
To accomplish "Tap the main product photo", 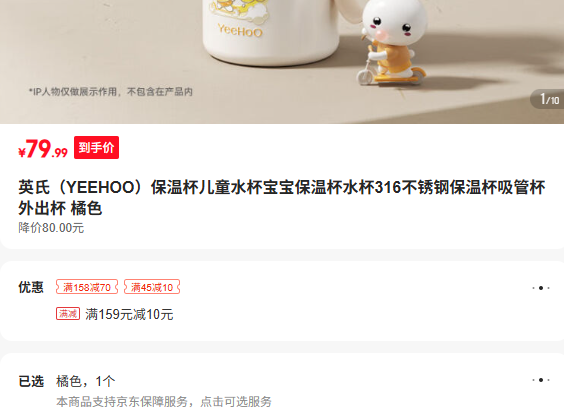I will coord(282,62).
